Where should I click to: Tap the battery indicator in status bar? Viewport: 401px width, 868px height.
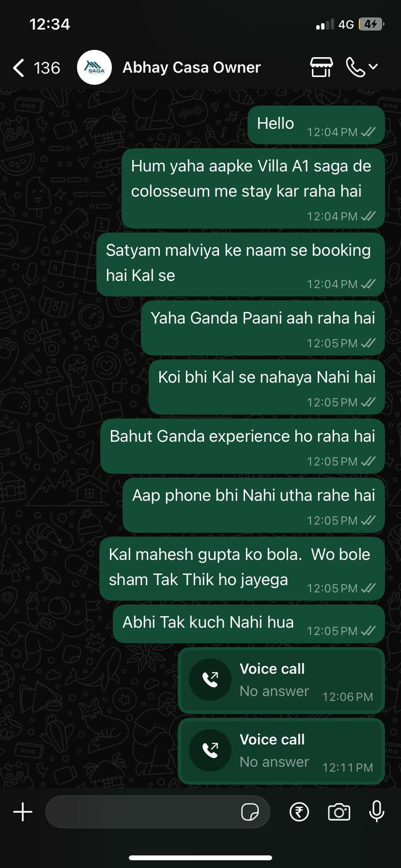[x=371, y=24]
